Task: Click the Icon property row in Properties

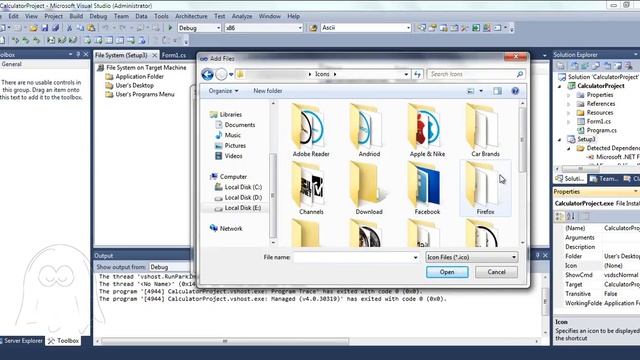Action: (597, 266)
